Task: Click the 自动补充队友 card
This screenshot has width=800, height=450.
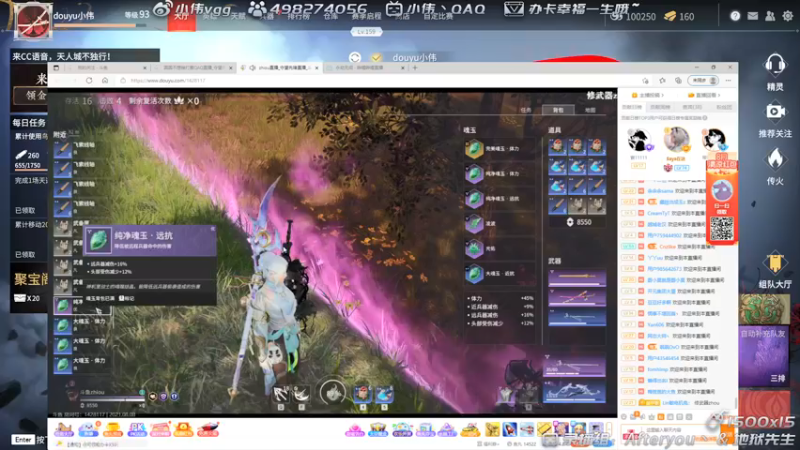Action: pyautogui.click(x=764, y=356)
